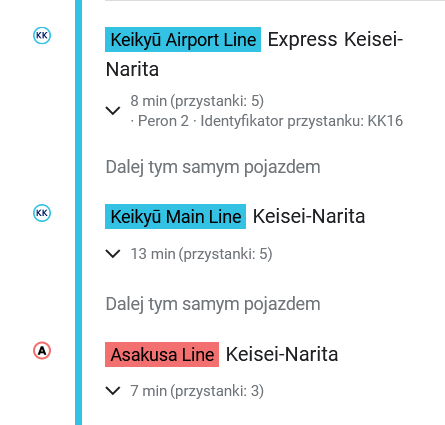Select the red Asakusa Line badge
The height and width of the screenshot is (425, 445).
(x=162, y=354)
